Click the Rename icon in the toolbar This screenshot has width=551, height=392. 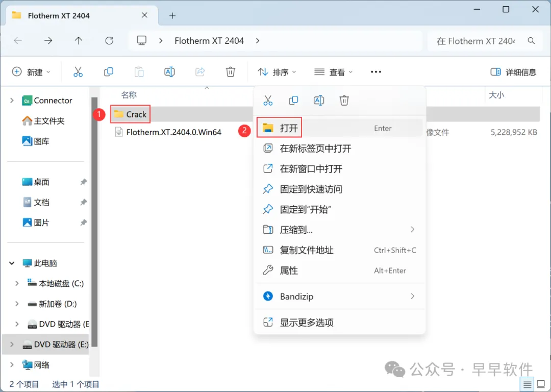pos(169,72)
